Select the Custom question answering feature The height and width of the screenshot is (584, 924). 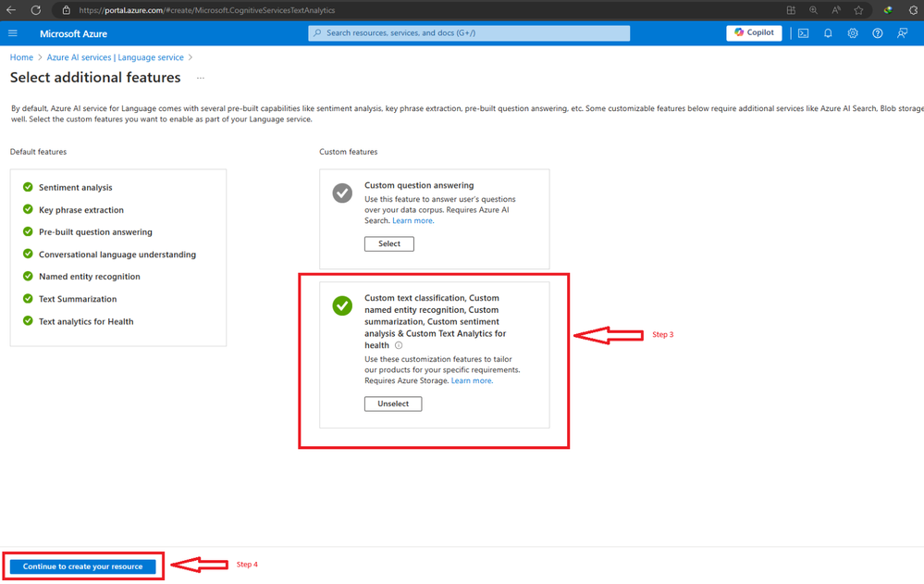pyautogui.click(x=388, y=243)
